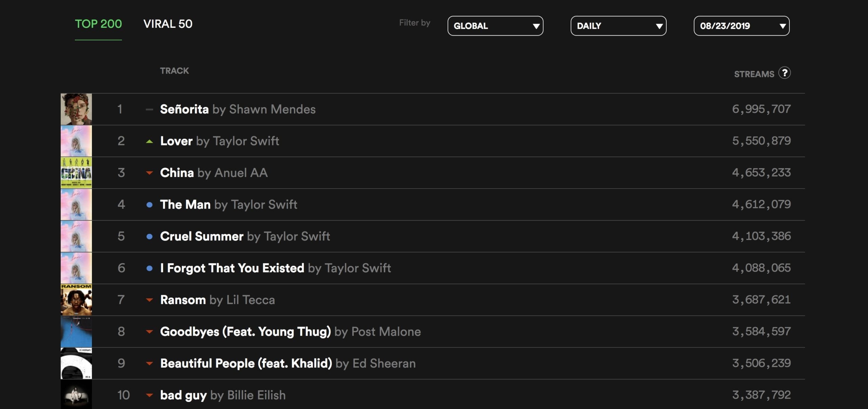The image size is (868, 409).
Task: Open the DAILY frequency dropdown
Action: [x=618, y=26]
